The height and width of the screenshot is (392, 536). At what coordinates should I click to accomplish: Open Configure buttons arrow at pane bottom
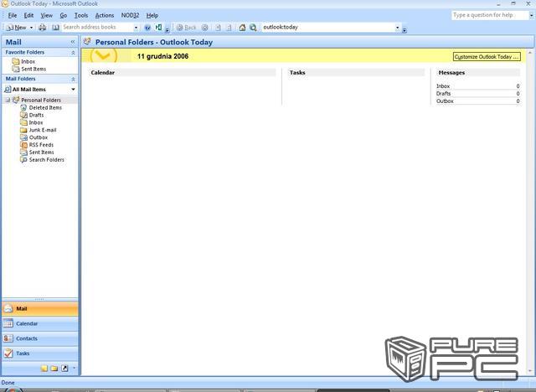74,368
